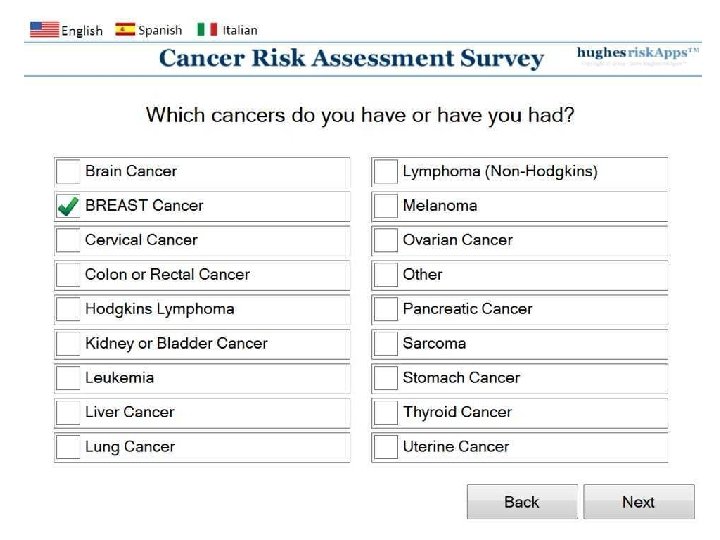Switch language to Spanish
Screen dimensions: 720x540
pyautogui.click(x=160, y=30)
